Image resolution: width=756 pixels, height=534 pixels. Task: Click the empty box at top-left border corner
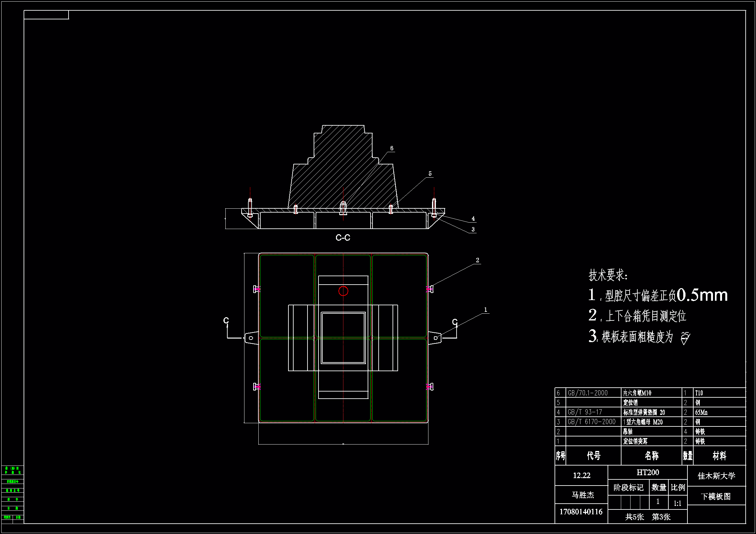coord(47,15)
